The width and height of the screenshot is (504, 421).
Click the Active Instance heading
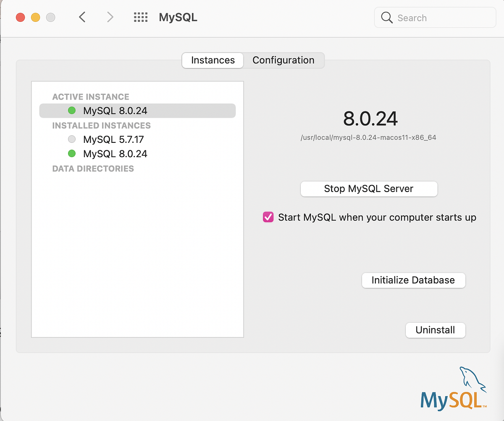(x=90, y=97)
